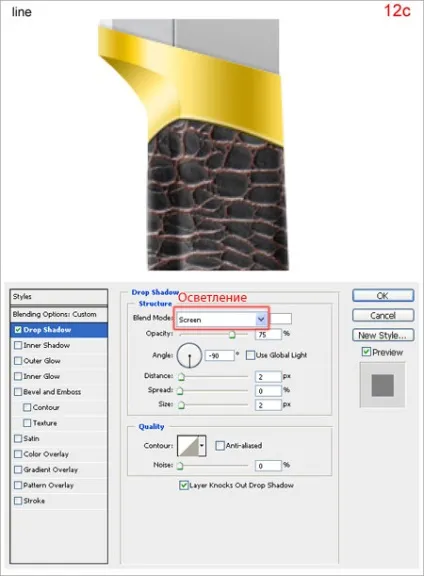Enable the Use Global Light checkbox

pyautogui.click(x=250, y=355)
